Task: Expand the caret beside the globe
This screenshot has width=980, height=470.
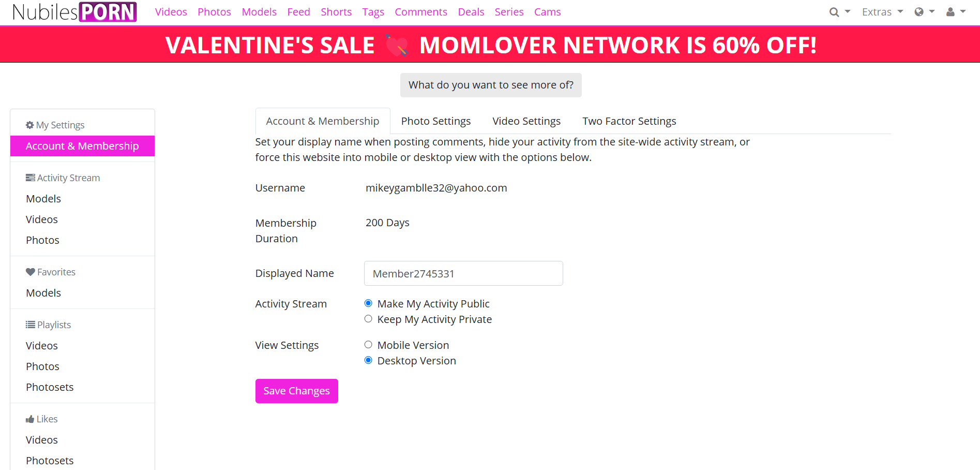Action: 932,11
